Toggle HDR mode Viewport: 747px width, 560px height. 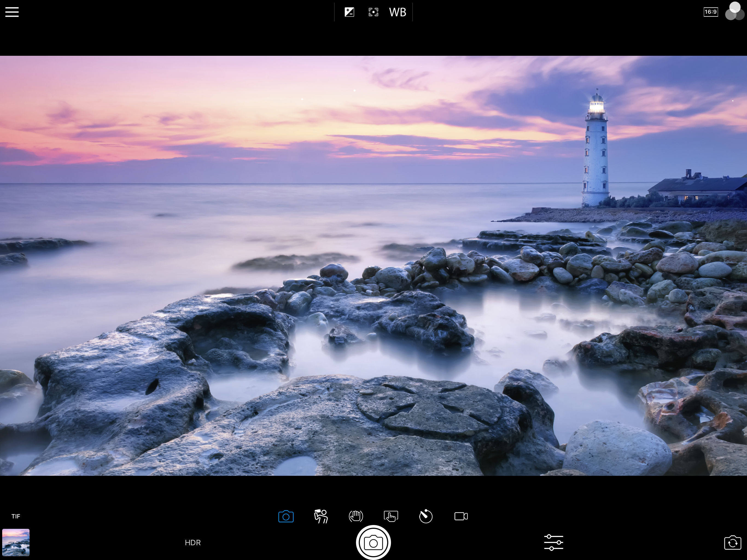(193, 542)
